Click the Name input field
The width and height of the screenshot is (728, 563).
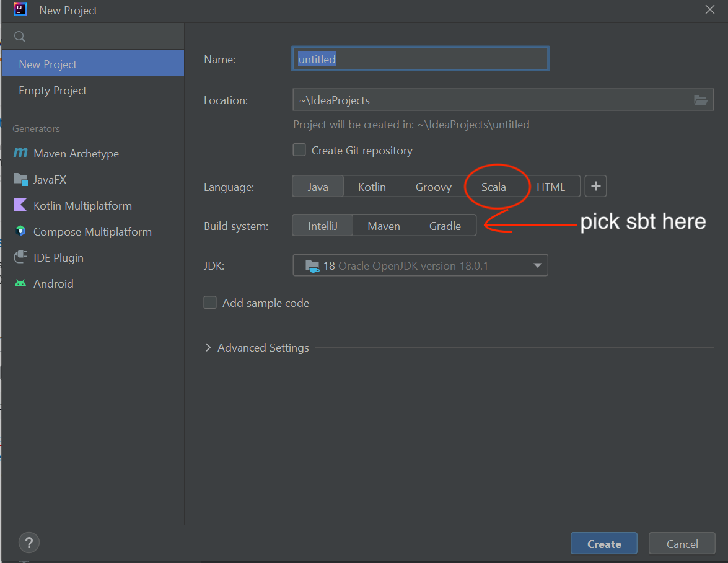pyautogui.click(x=420, y=59)
